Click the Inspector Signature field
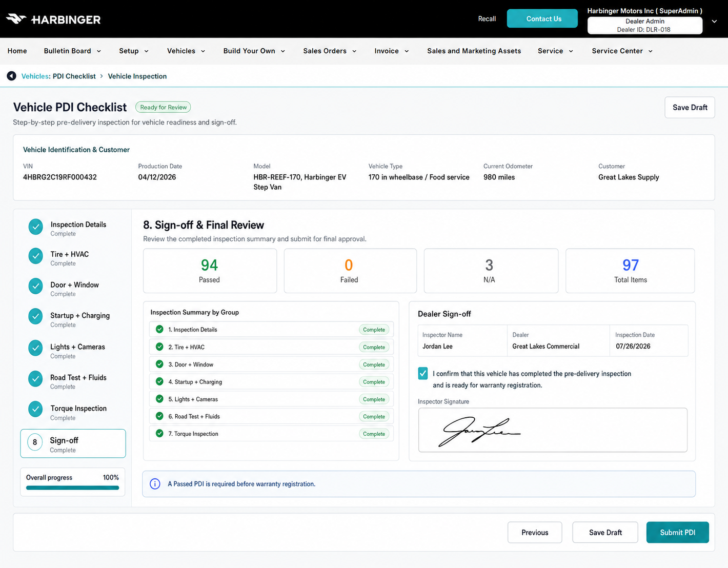 pyautogui.click(x=553, y=430)
